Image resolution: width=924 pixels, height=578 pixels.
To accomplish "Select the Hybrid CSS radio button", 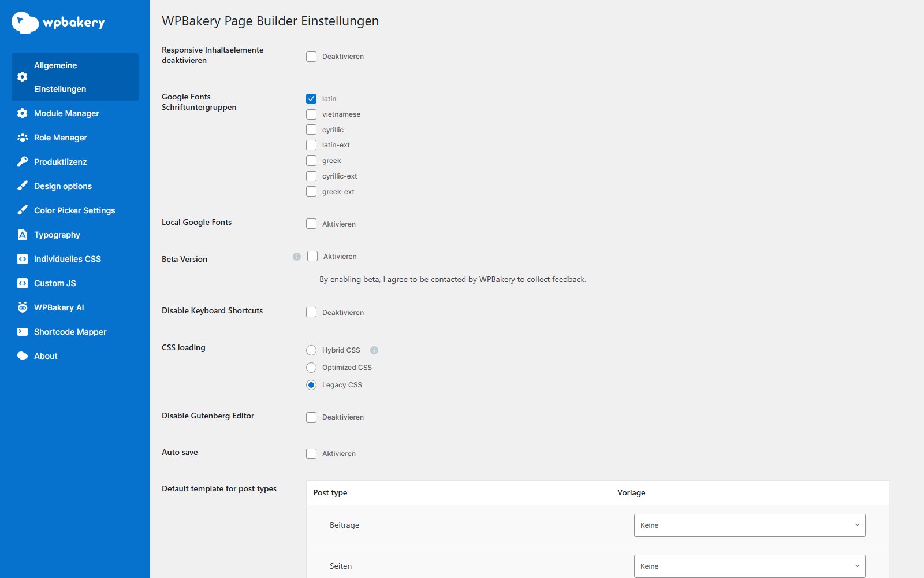I will point(311,350).
